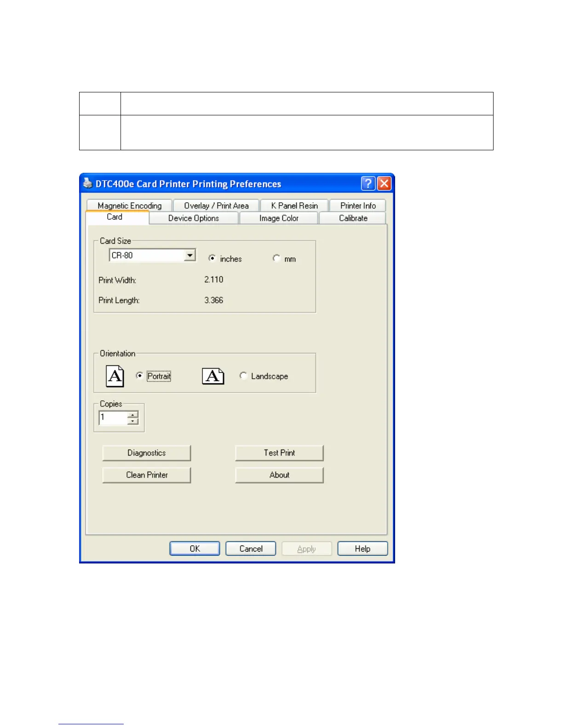The width and height of the screenshot is (563, 728).
Task: Select the mm unit radio button
Action: click(276, 258)
